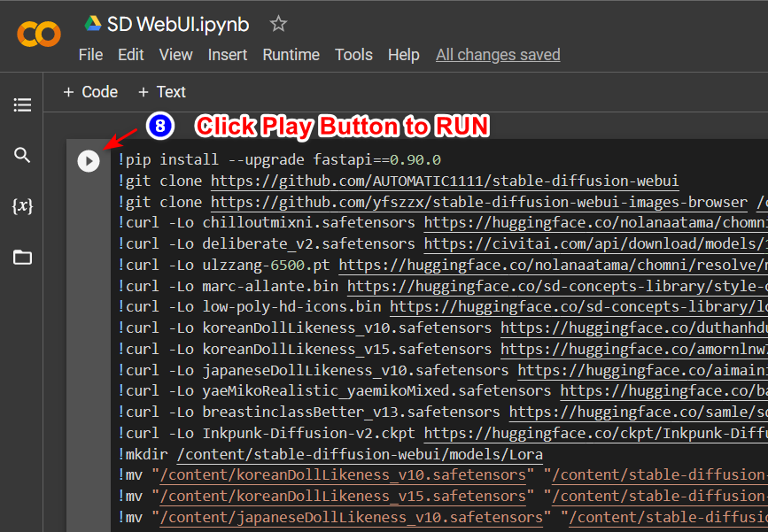Screen dimensions: 768x532
Task: Open the huggingface ckpt Inkpunk-Diffusion link
Action: pyautogui.click(x=595, y=434)
